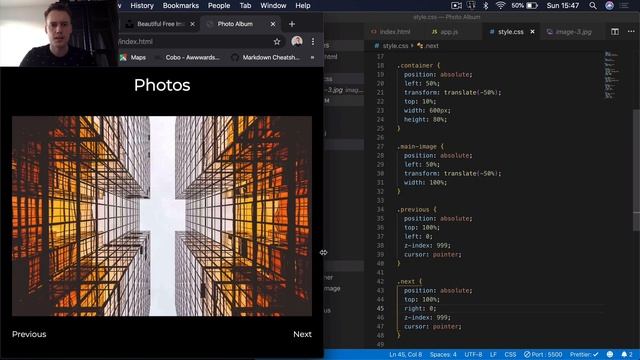Click the .container selector on line 18

coord(415,65)
